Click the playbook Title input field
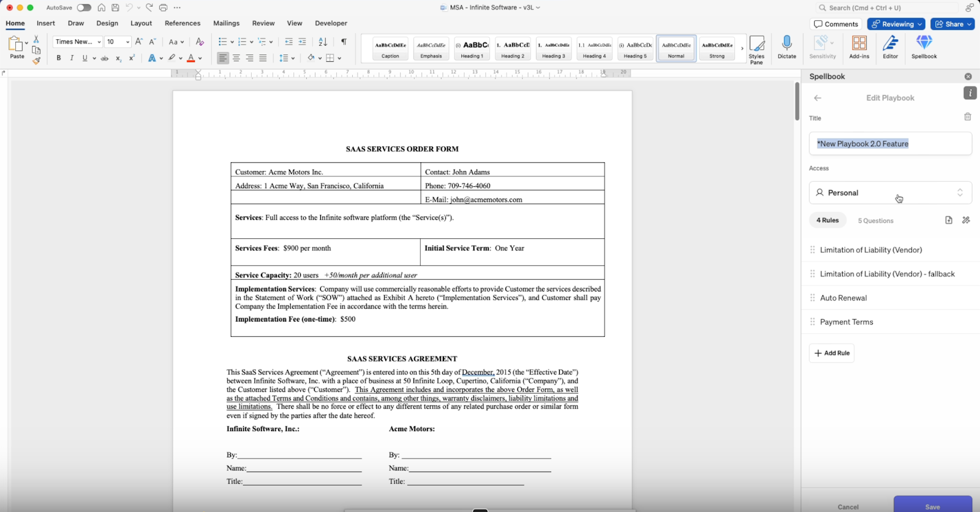980x512 pixels. pos(890,143)
